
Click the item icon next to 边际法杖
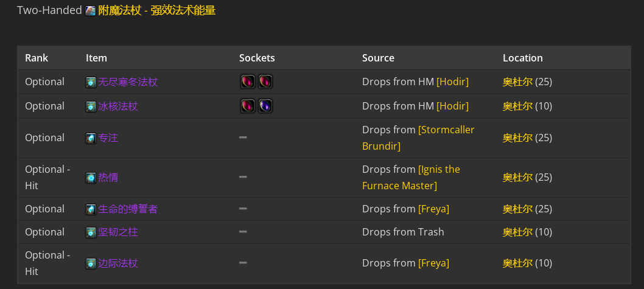click(x=91, y=263)
